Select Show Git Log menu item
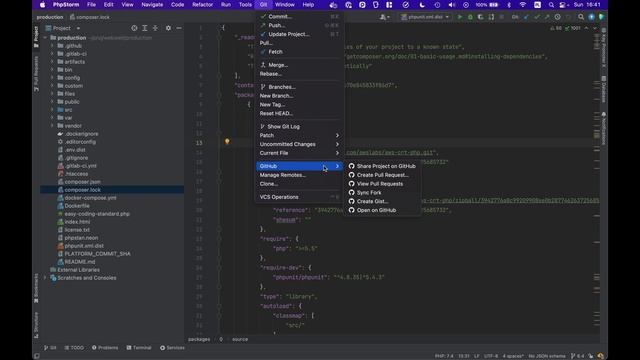The height and width of the screenshot is (360, 640). click(299, 127)
